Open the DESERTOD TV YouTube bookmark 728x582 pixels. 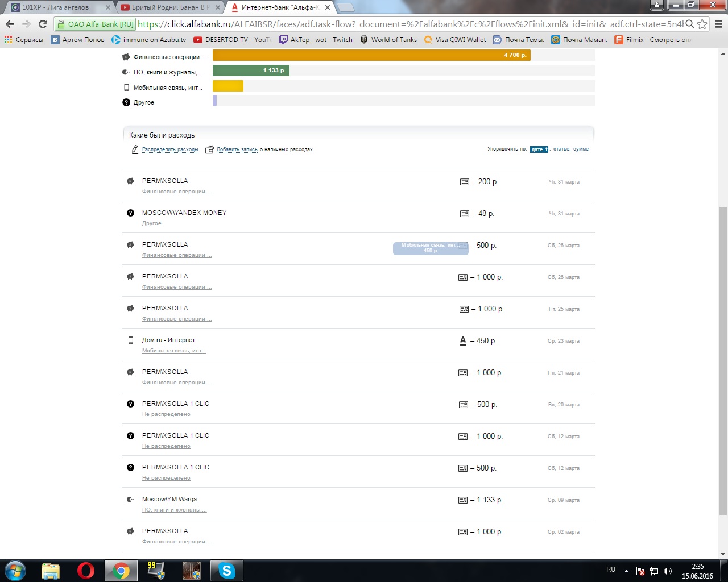pyautogui.click(x=233, y=40)
